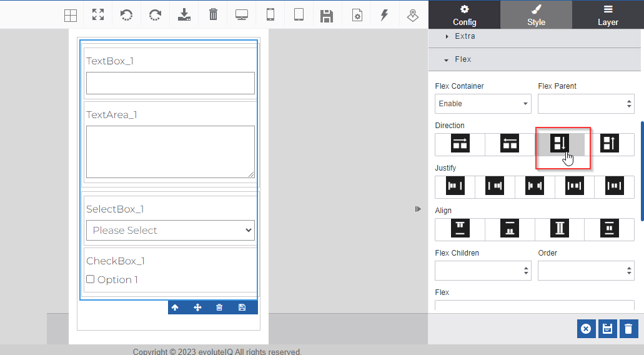Align items to center
The image size is (644, 355).
pos(610,228)
